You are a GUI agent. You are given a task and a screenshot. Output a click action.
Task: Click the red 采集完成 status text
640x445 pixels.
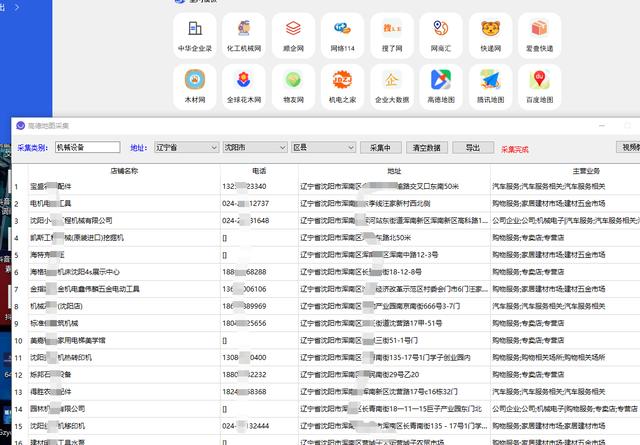[x=515, y=149]
